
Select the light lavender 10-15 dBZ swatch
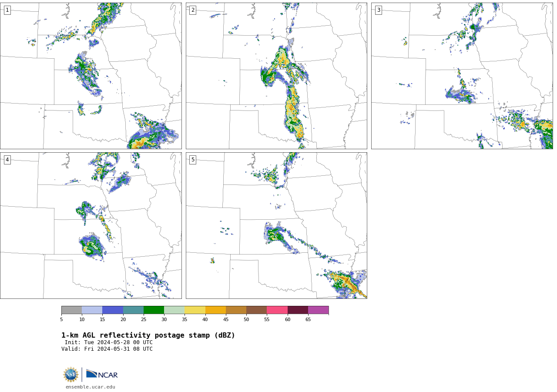[92, 310]
